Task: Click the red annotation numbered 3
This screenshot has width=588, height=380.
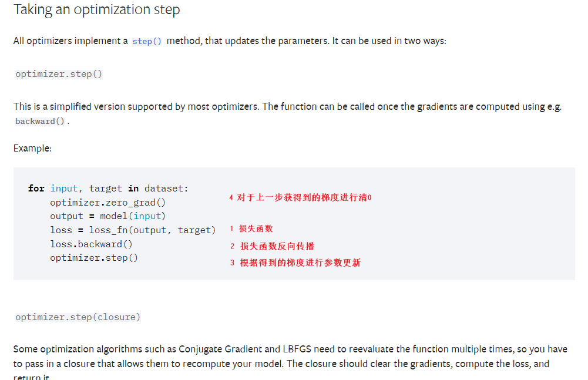Action: (295, 263)
